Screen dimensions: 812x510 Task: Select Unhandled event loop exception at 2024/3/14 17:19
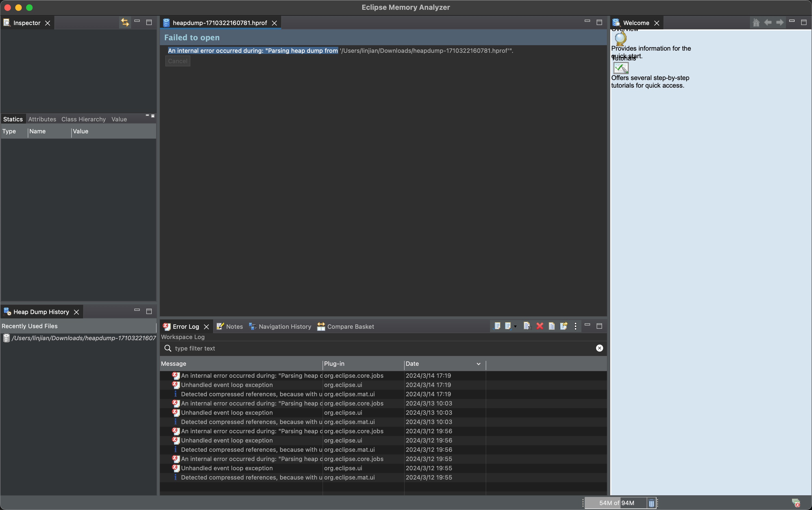[x=384, y=385]
